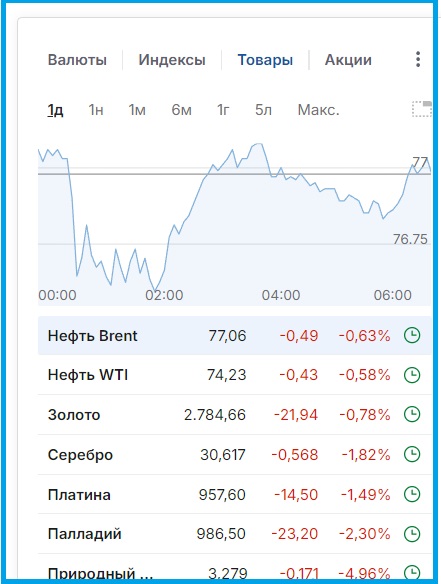
Task: Choose the 5л time range
Action: (x=263, y=110)
